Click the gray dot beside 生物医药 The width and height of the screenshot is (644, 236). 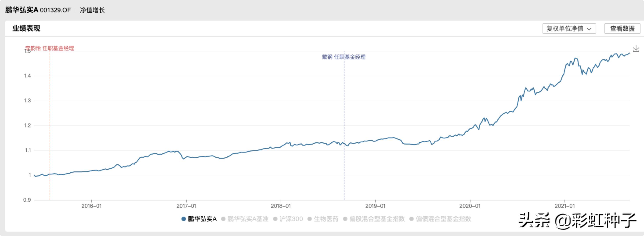click(x=309, y=219)
